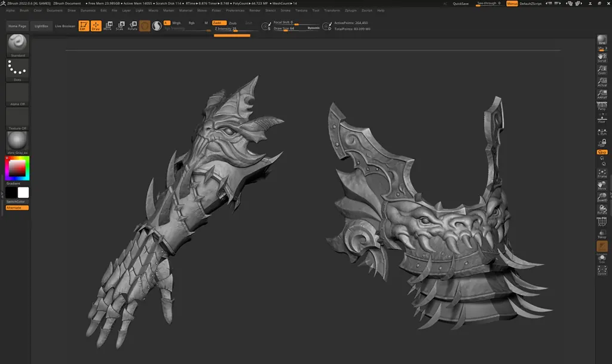
Task: Open the Dots stroke selector
Action: pyautogui.click(x=17, y=70)
